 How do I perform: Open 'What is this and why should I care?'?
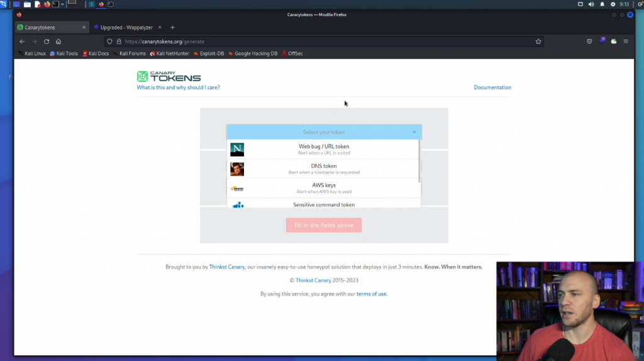[x=178, y=87]
